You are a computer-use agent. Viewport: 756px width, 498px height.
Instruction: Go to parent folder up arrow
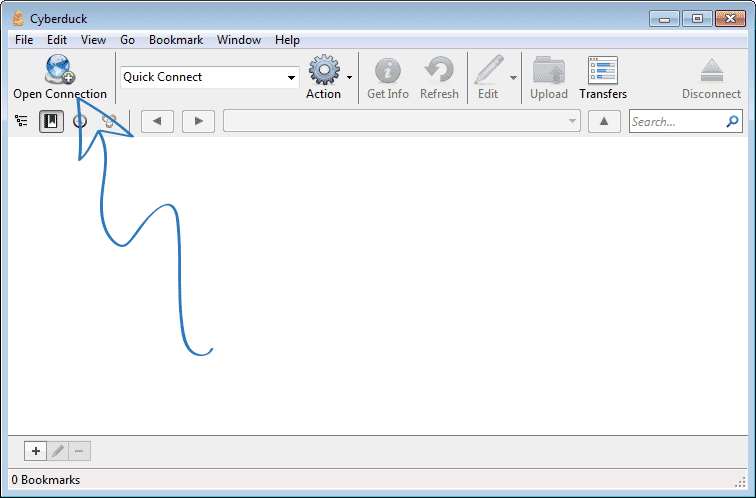[x=604, y=121]
